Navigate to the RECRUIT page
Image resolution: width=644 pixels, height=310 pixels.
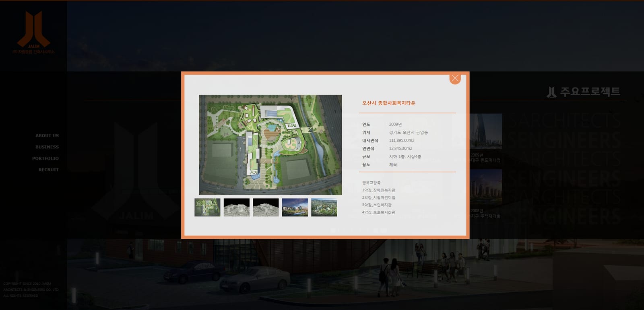(49, 170)
